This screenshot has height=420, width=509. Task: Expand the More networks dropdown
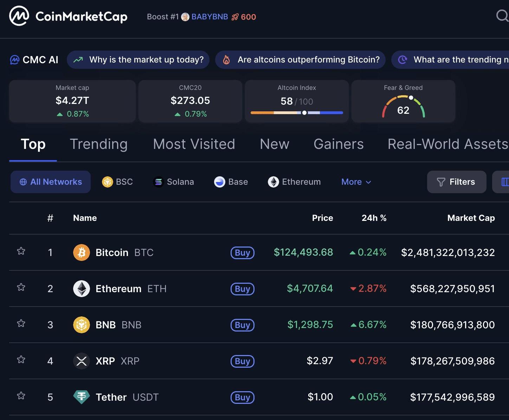pyautogui.click(x=356, y=182)
